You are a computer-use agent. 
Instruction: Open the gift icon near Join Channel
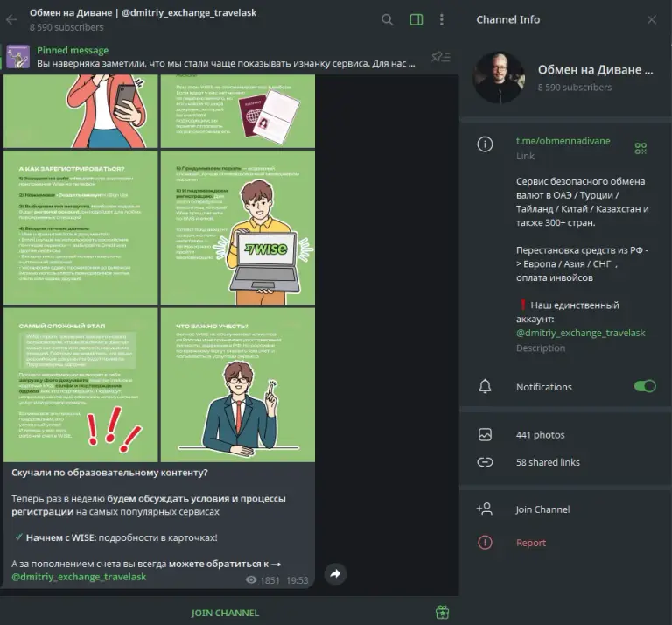click(x=442, y=613)
